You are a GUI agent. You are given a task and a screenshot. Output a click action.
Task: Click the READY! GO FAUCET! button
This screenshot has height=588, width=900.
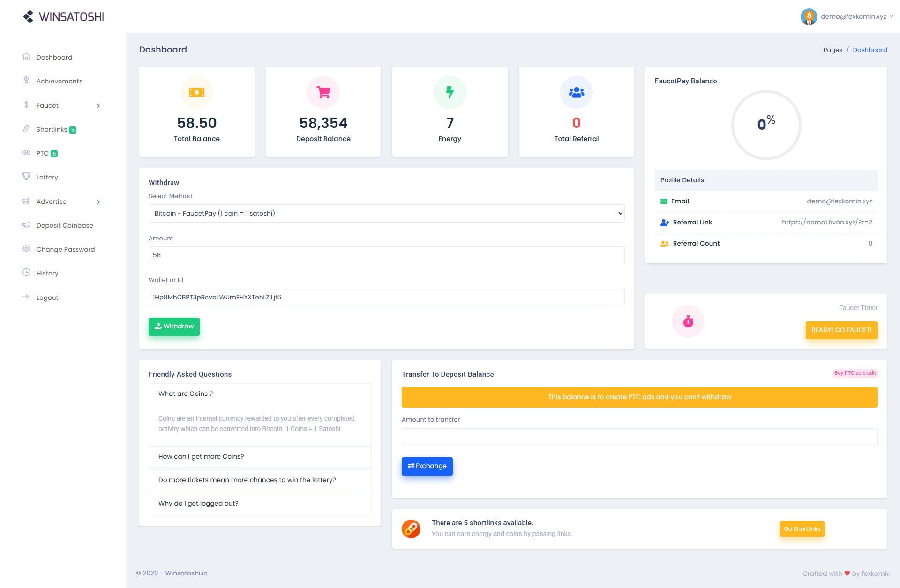coord(841,330)
